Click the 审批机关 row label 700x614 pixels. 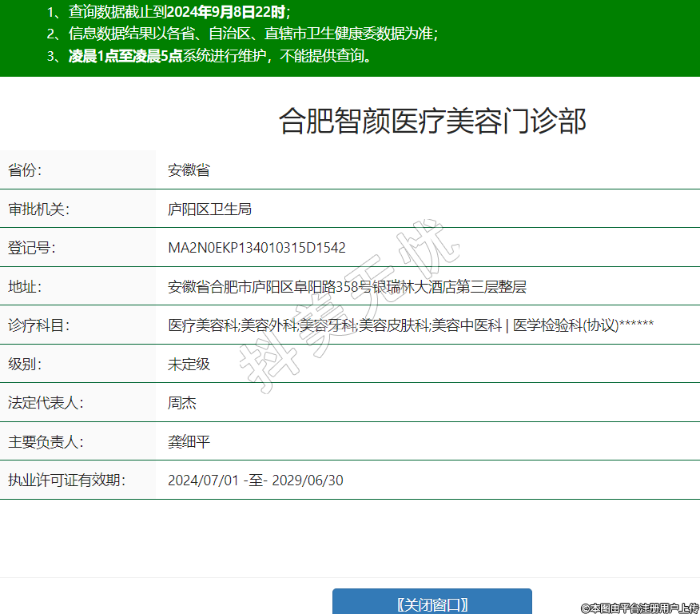coord(39,209)
